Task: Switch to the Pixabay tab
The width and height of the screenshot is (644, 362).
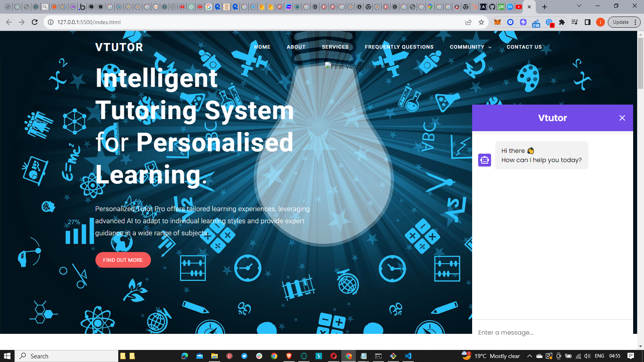Action: point(501,7)
